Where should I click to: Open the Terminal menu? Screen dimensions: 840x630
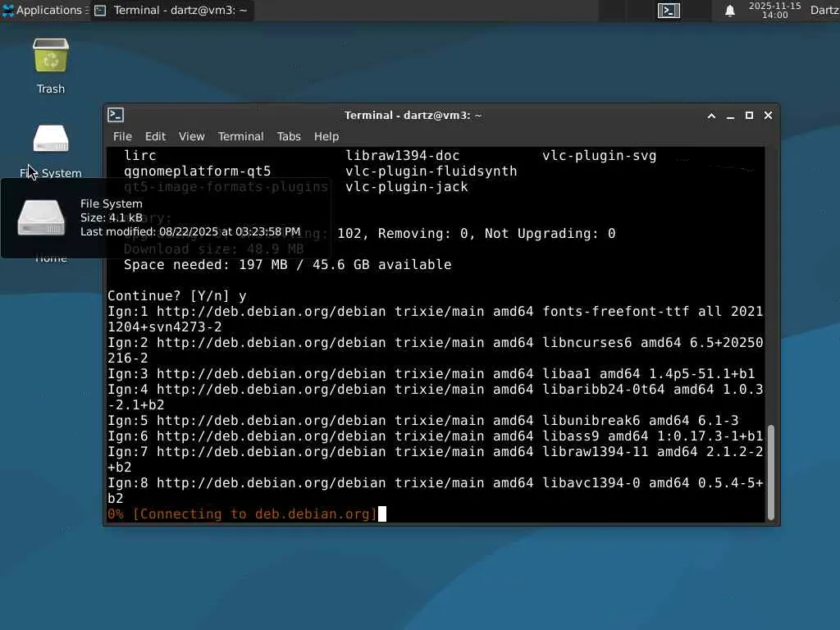(x=240, y=137)
